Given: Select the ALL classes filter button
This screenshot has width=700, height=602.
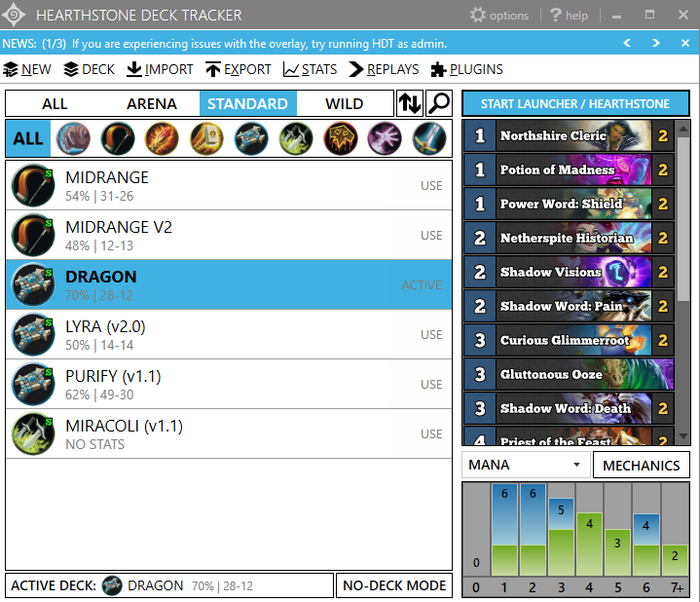Looking at the screenshot, I should (x=28, y=138).
